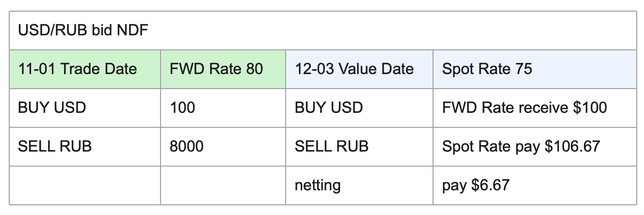The image size is (644, 215).
Task: Click the Spot Rate 75 header cell
Action: pos(487,69)
